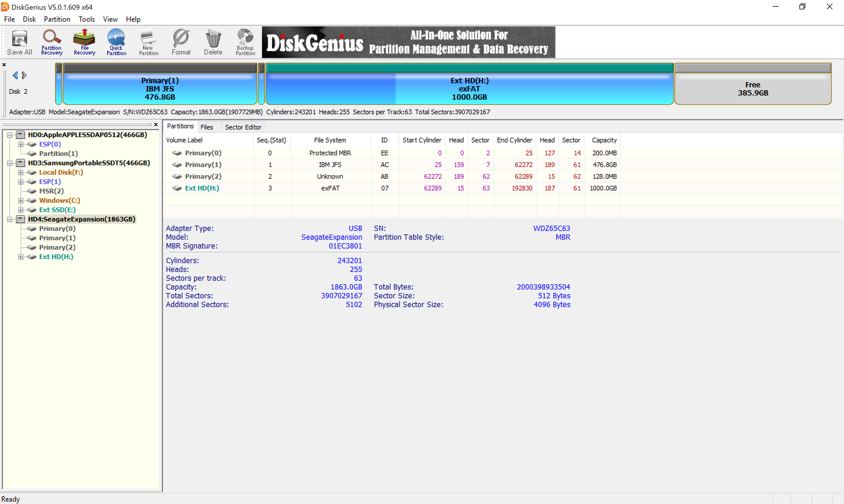Click the DiskGenius banner advertisement
Image resolution: width=844 pixels, height=504 pixels.
point(409,42)
